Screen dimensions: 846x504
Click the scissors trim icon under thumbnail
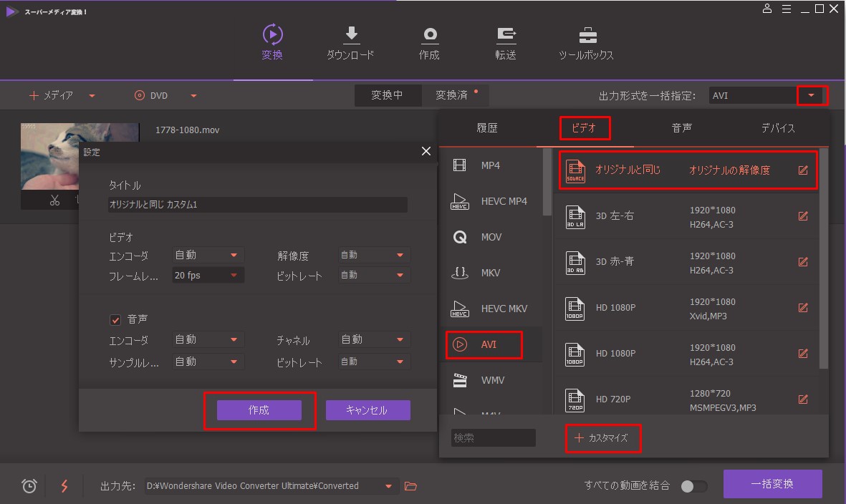coord(54,200)
